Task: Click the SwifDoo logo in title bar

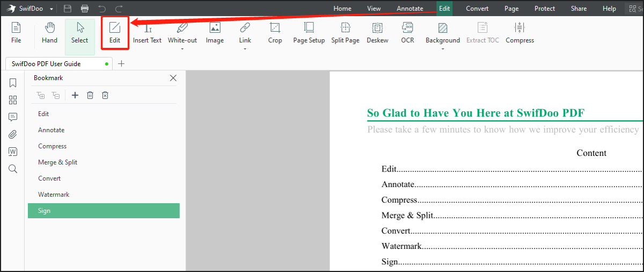Action: 11,9
